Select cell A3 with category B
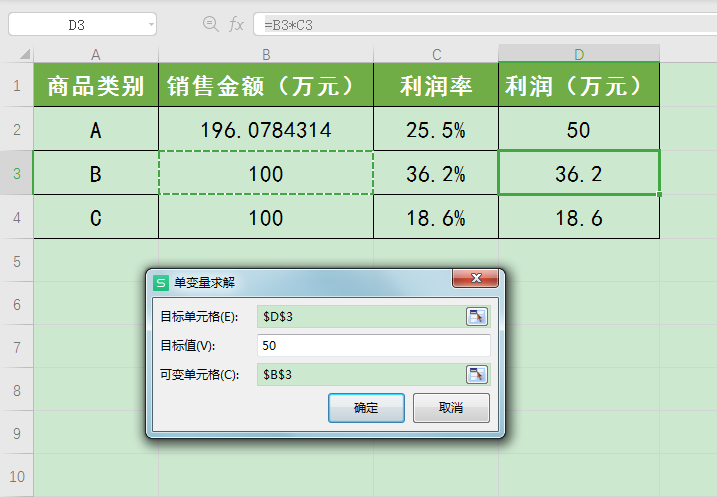Viewport: 717px width, 497px height. pyautogui.click(x=96, y=173)
